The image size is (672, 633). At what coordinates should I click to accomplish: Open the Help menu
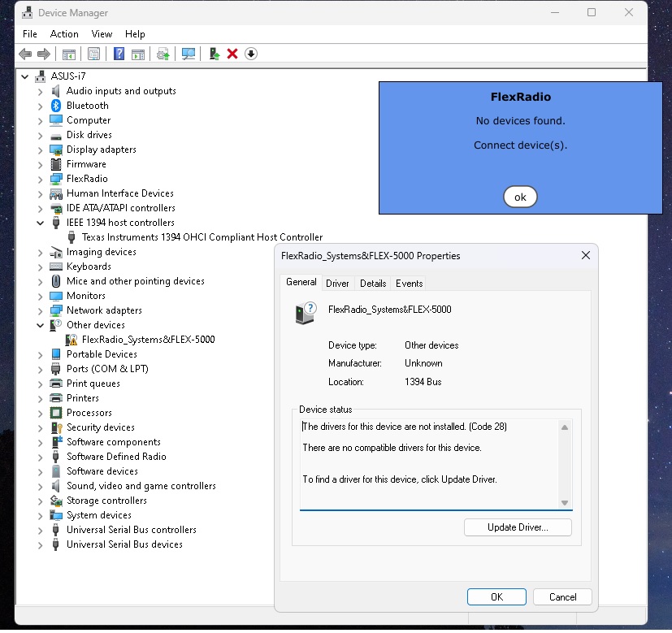(x=135, y=34)
